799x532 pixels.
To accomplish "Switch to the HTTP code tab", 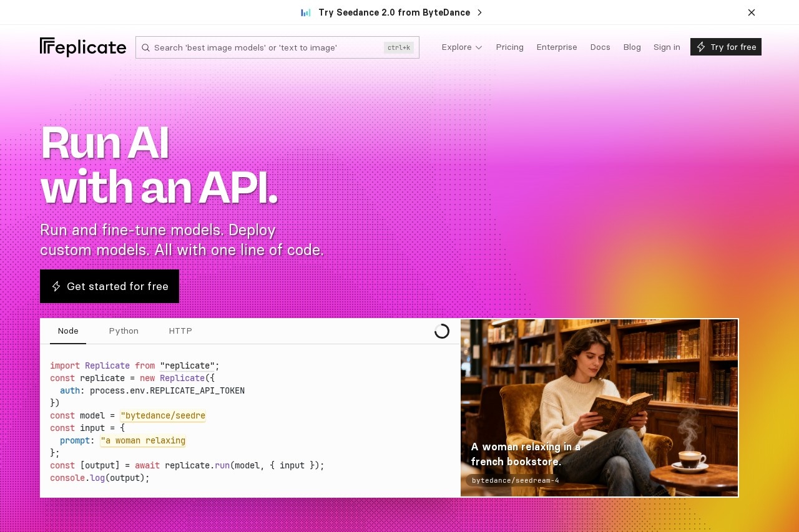I will click(x=180, y=331).
